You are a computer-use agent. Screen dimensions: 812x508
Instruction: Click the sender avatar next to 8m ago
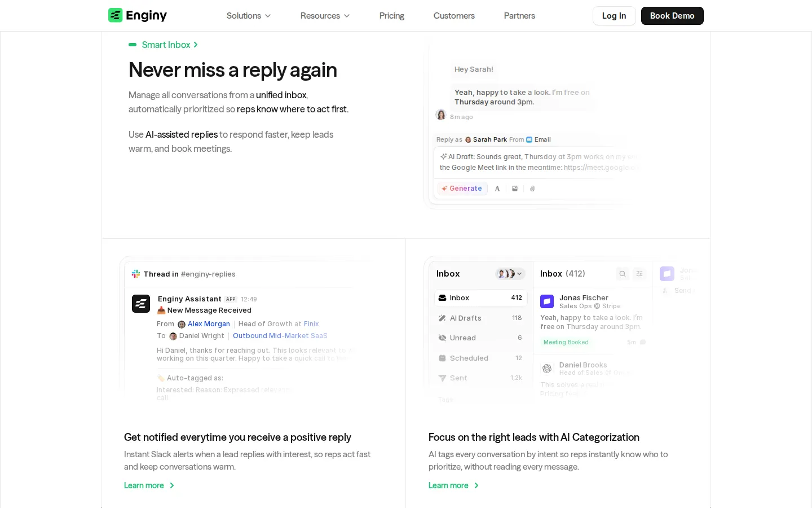click(x=441, y=115)
